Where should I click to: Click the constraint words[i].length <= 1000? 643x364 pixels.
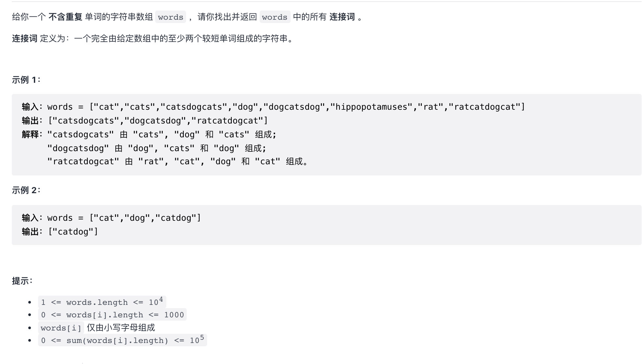(x=112, y=315)
